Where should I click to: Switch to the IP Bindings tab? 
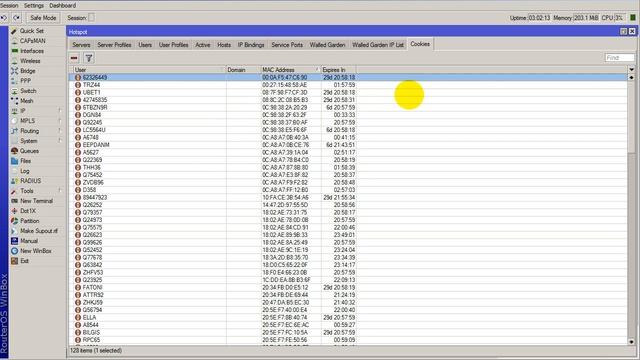pyautogui.click(x=251, y=45)
